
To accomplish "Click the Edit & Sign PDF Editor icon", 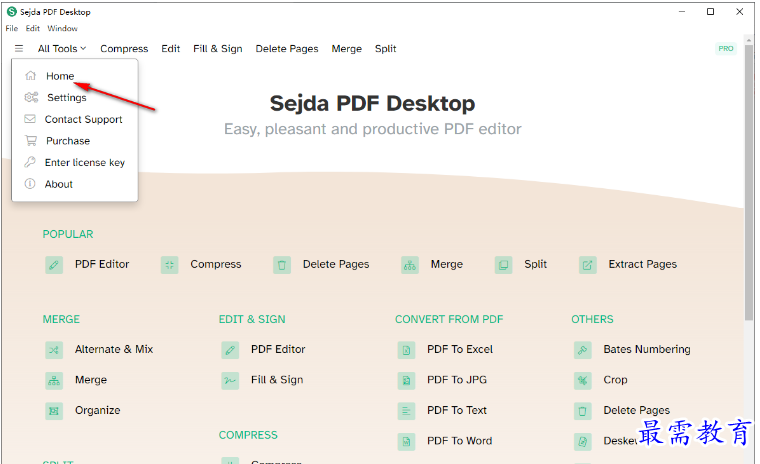I will (x=230, y=350).
